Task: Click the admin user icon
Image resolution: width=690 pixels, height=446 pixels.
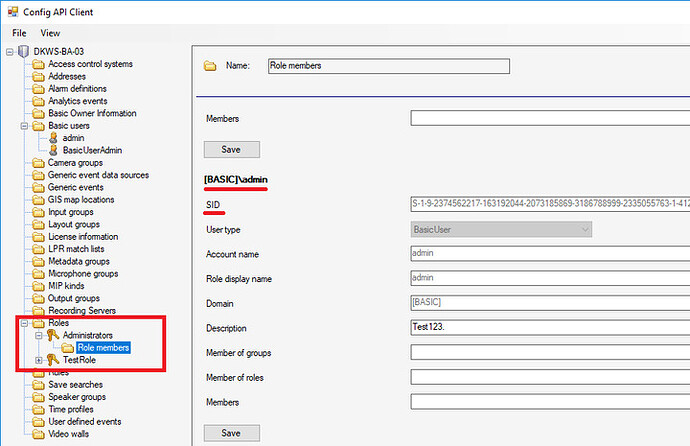Action: (x=53, y=138)
